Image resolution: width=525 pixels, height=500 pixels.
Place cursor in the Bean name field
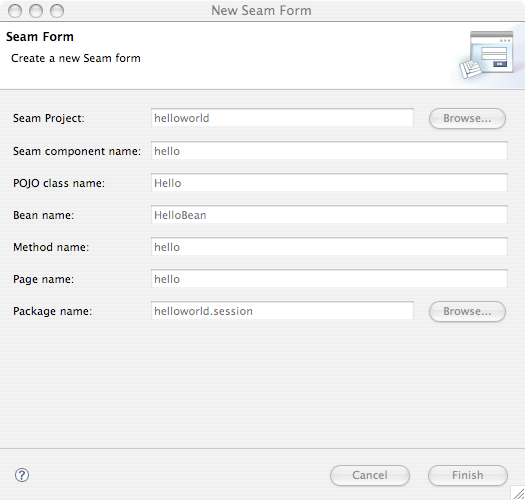329,215
